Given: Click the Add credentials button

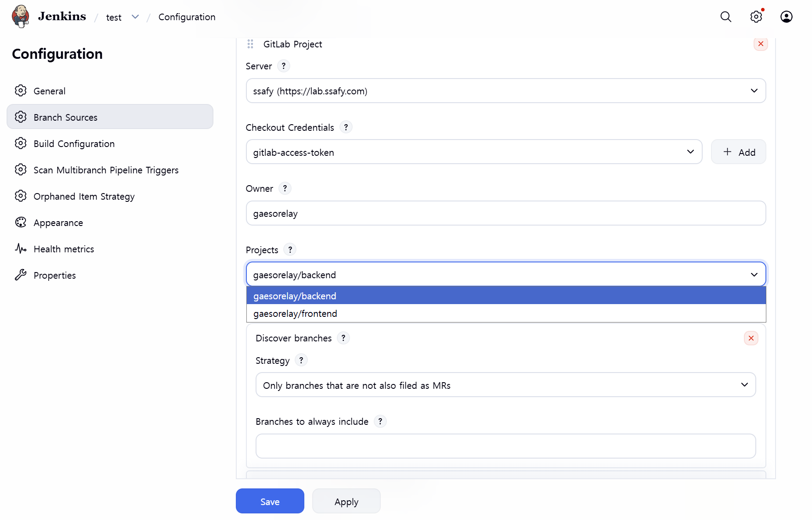Looking at the screenshot, I should [x=738, y=152].
